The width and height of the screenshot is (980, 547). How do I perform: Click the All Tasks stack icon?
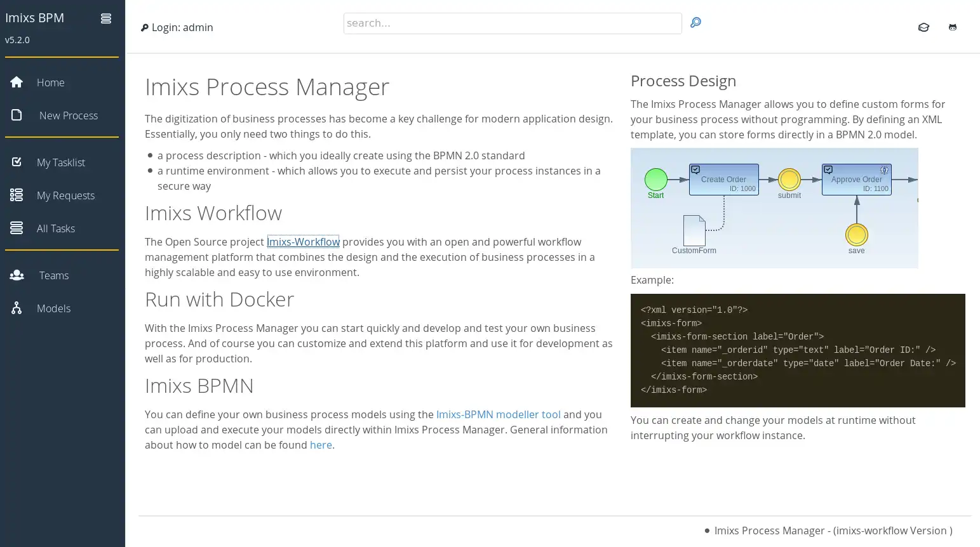17,228
